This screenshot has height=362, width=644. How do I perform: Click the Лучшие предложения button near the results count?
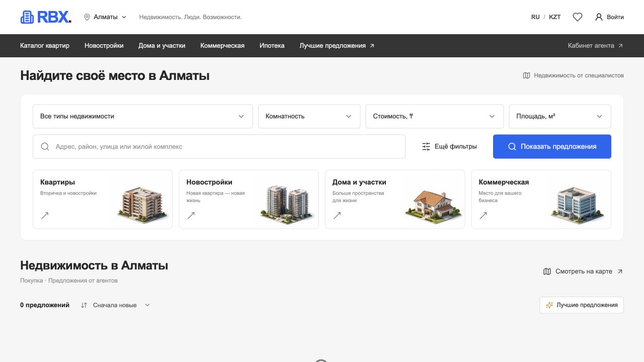(x=582, y=305)
